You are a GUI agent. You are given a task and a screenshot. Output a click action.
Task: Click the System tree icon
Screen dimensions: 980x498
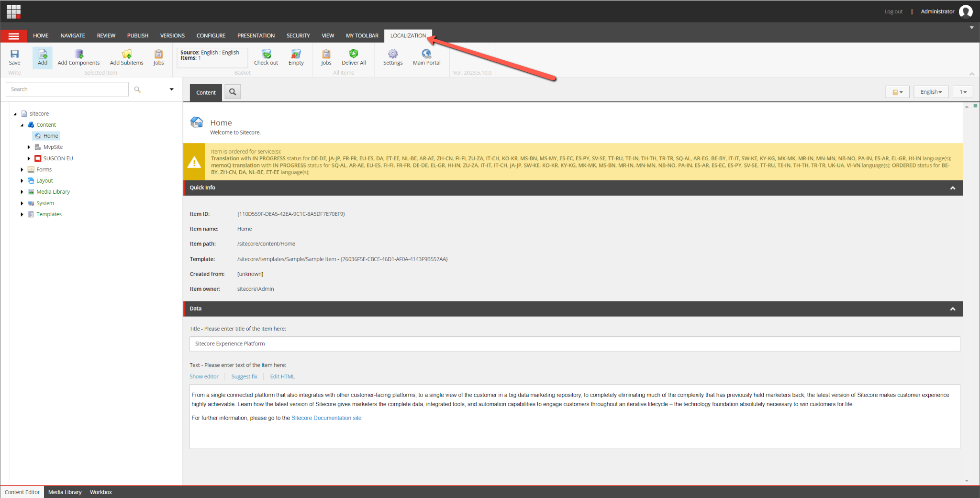[31, 203]
